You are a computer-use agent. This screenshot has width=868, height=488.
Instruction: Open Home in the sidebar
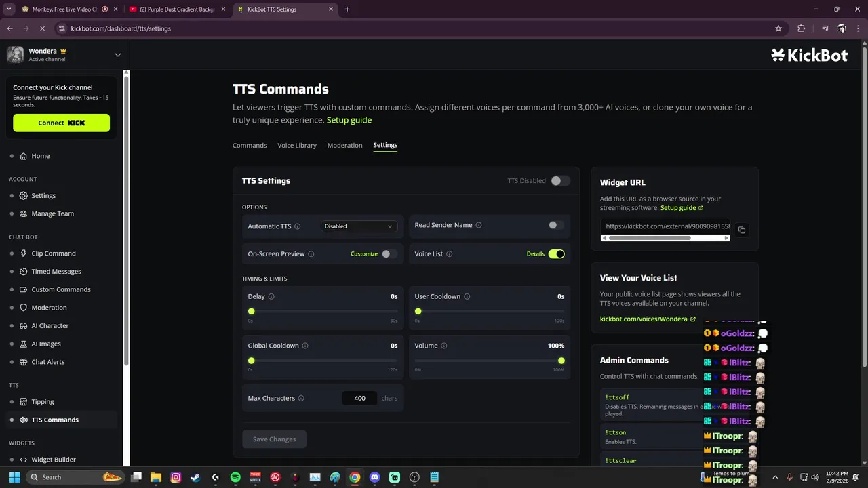click(x=40, y=156)
